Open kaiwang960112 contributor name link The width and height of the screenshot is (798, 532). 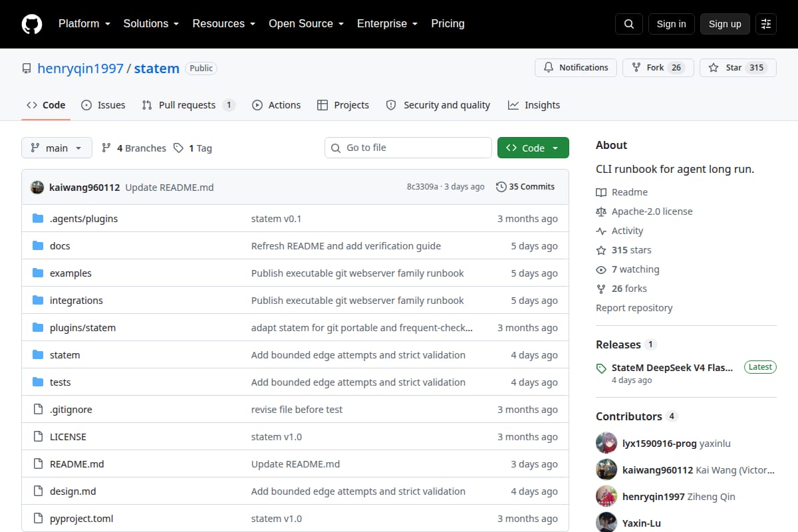pos(658,470)
